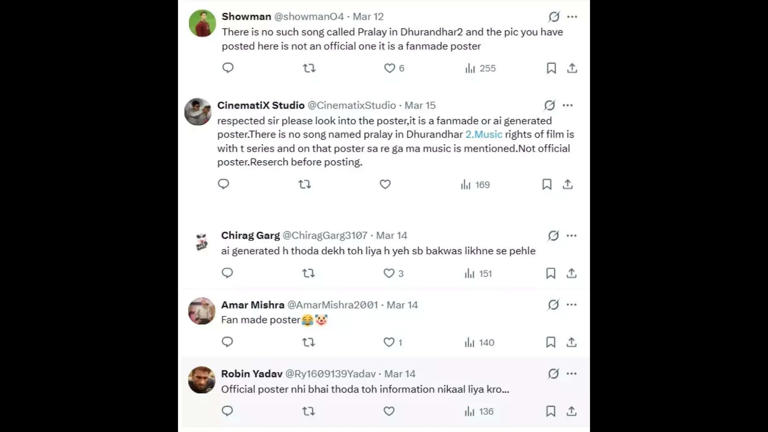The width and height of the screenshot is (768, 432).
Task: Click Amar Mishra's profile avatar
Action: tap(202, 311)
